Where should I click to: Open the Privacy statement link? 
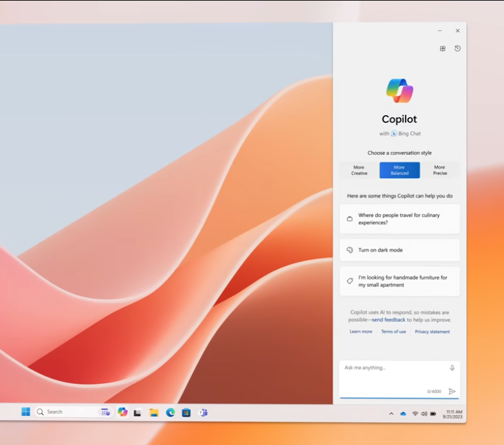click(432, 331)
